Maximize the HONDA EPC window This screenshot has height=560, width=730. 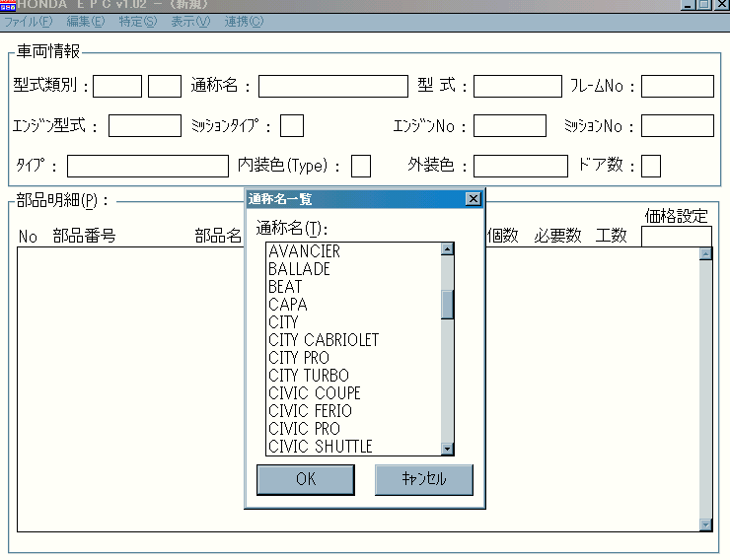(704, 5)
